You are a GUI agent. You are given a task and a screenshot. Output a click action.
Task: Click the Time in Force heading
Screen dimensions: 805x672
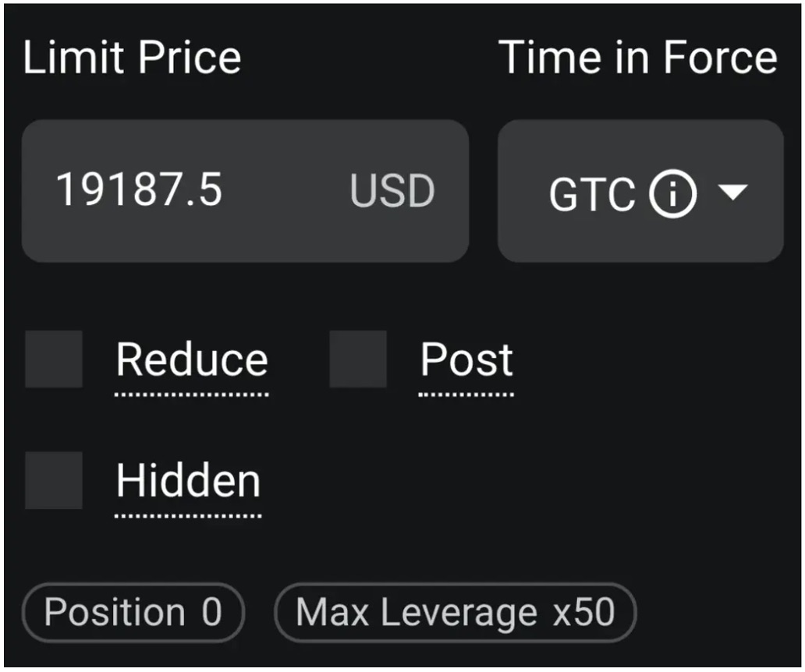[640, 56]
